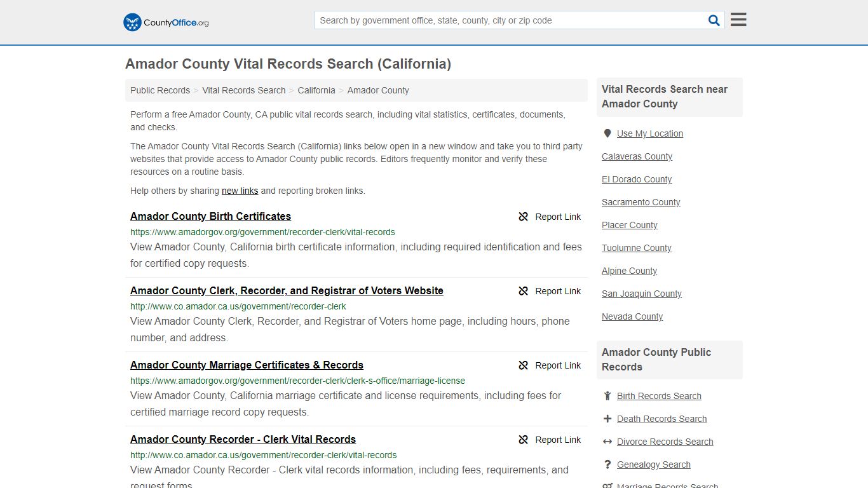Image resolution: width=868 pixels, height=488 pixels.
Task: Click the location pin icon
Action: (607, 133)
